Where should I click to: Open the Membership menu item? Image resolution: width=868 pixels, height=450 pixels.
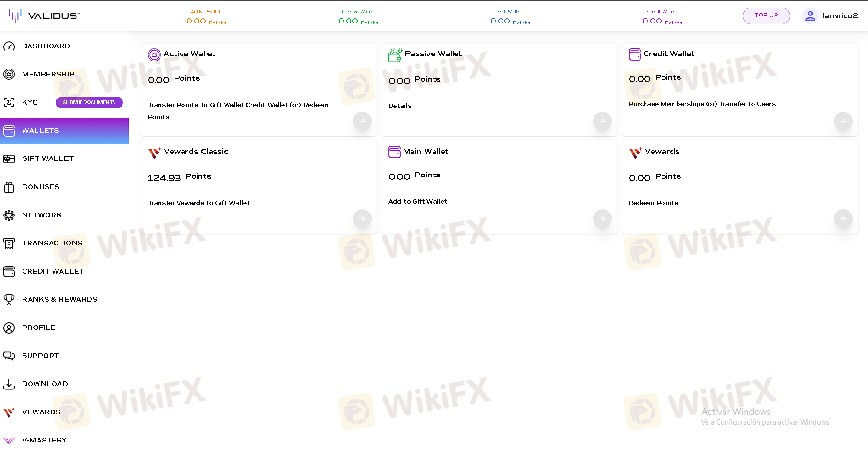pos(64,74)
